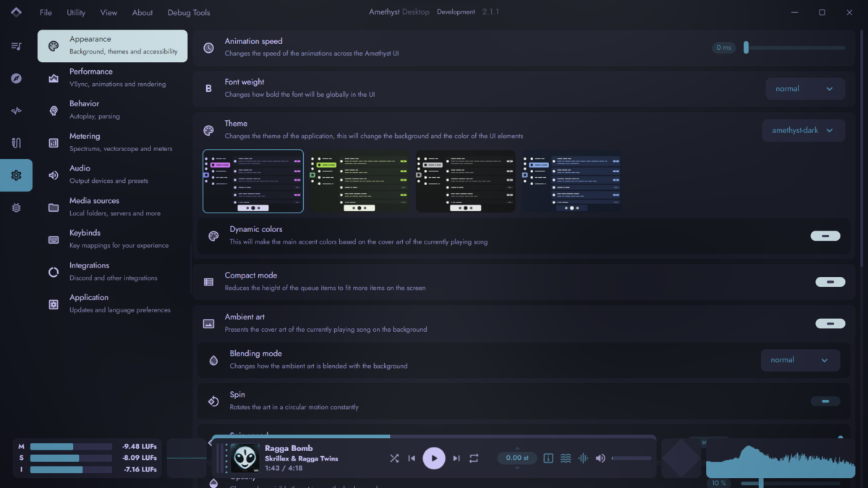Open the audio waveform sidebar view
Viewport: 868px width, 488px height.
pyautogui.click(x=16, y=111)
